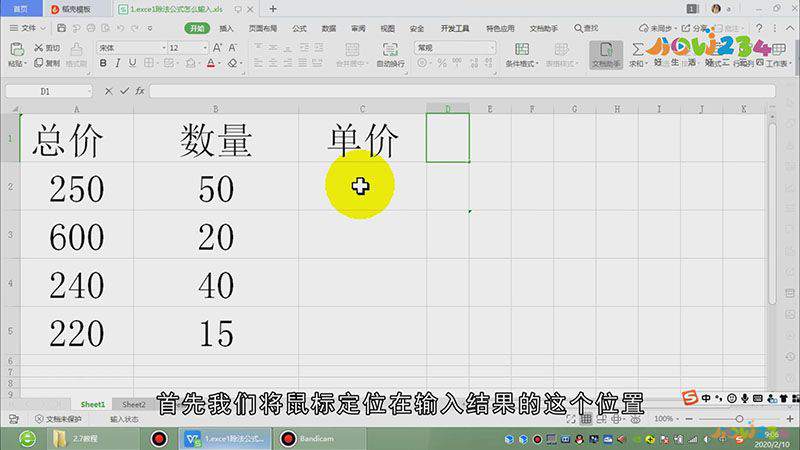Select the Format Painter brush
This screenshot has height=450, width=800.
click(x=77, y=50)
